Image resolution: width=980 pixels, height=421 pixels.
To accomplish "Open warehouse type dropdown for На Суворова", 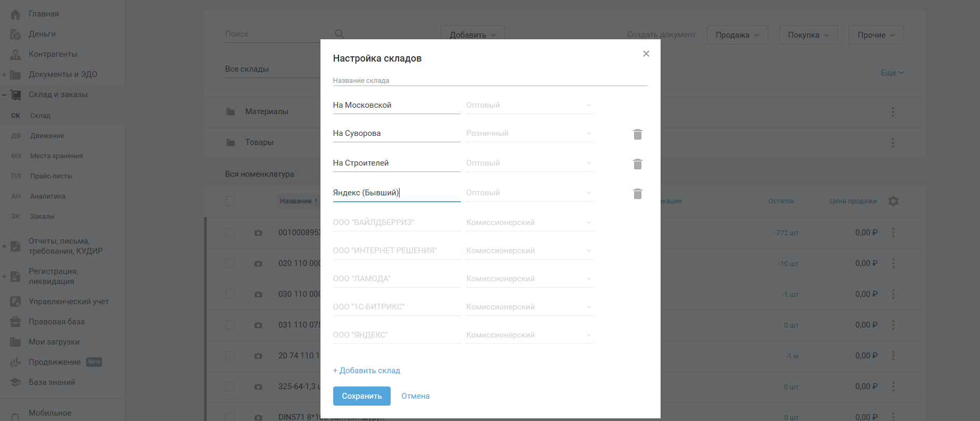I will [x=529, y=133].
